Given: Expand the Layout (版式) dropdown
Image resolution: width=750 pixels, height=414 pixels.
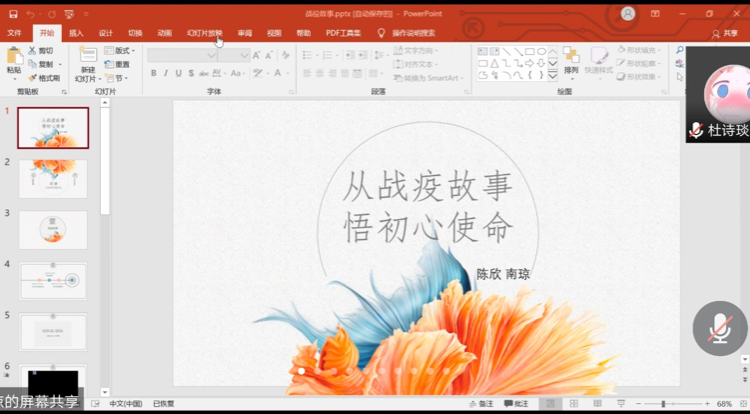Looking at the screenshot, I should pos(121,50).
